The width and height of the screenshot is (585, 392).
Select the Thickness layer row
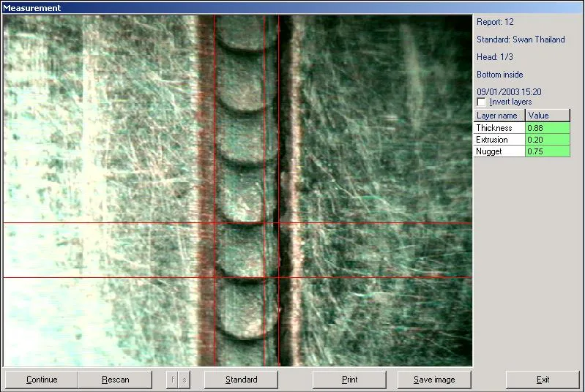(x=522, y=128)
